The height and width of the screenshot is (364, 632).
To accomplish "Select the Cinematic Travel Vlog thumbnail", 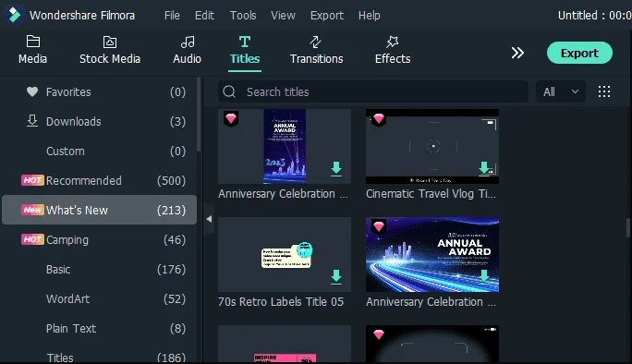I will 432,146.
